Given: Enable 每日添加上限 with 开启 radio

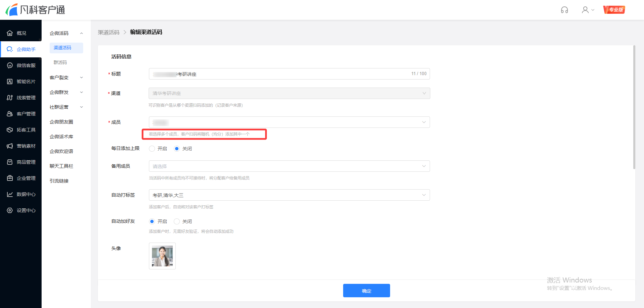Looking at the screenshot, I should 152,149.
